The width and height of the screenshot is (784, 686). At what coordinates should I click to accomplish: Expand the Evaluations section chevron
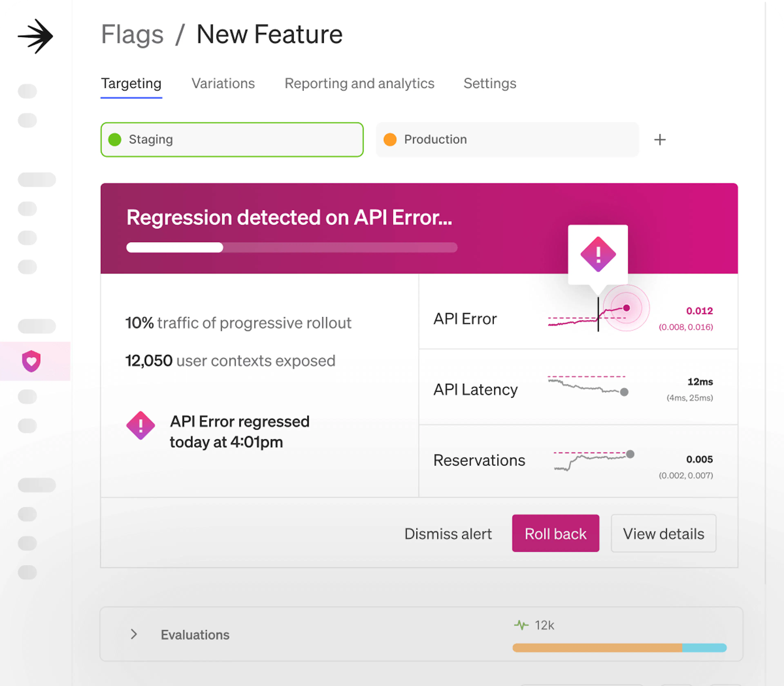[134, 634]
